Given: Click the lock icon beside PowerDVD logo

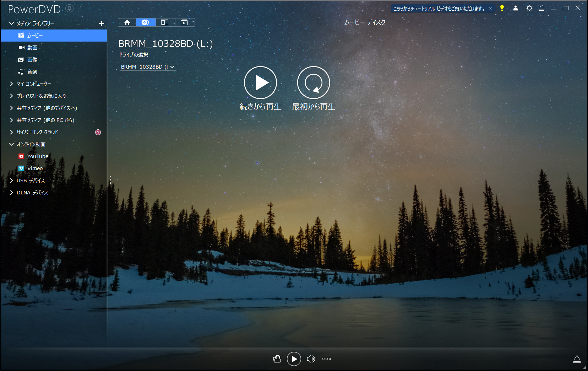Looking at the screenshot, I should 70,9.
